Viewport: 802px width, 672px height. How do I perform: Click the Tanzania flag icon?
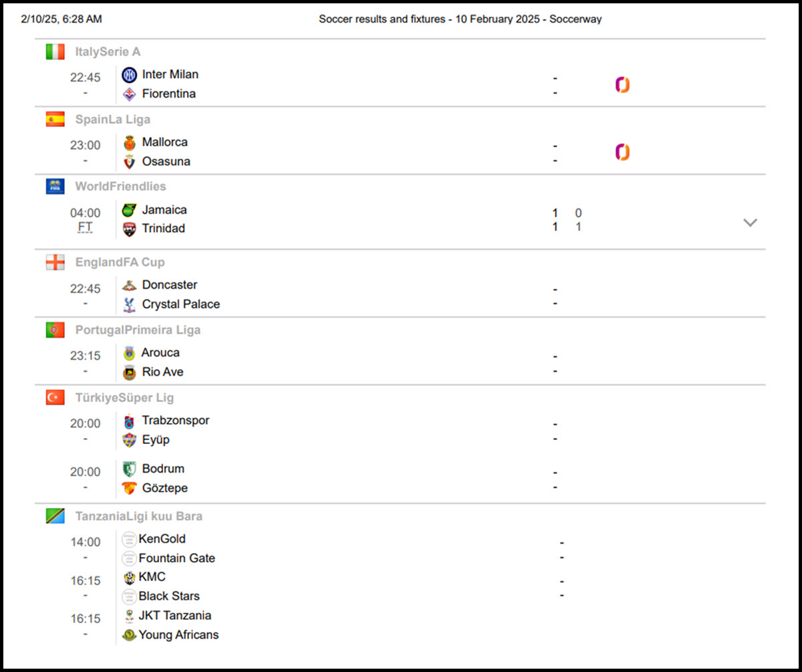(x=55, y=516)
